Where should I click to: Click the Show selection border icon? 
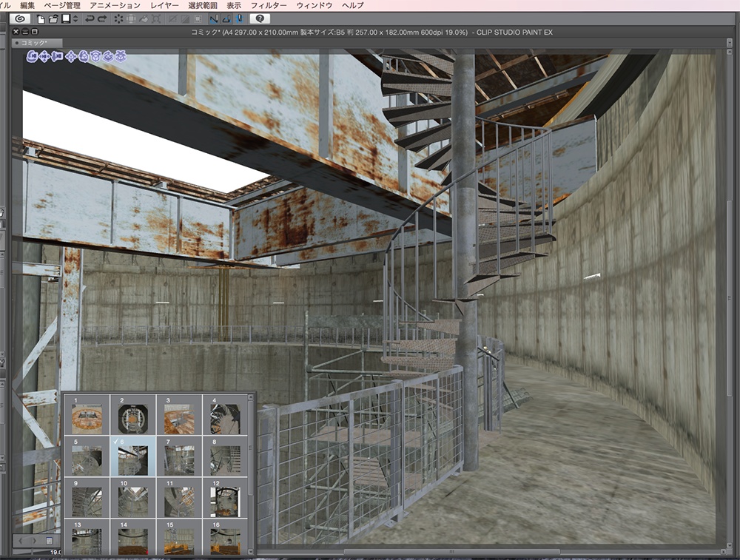point(198,19)
